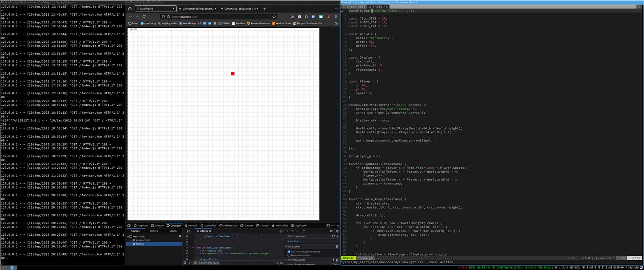Toggle responsive design mode icon in DevTools

click(x=328, y=225)
